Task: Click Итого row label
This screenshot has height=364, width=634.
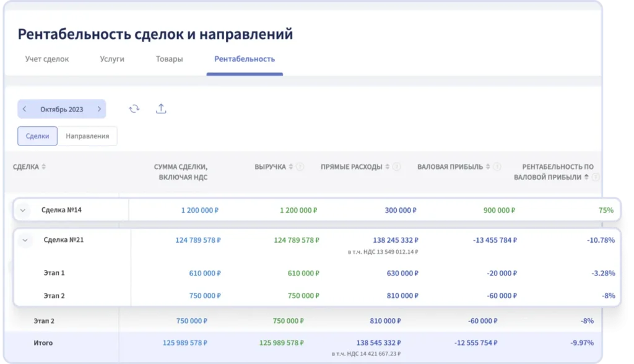Action: [x=43, y=343]
